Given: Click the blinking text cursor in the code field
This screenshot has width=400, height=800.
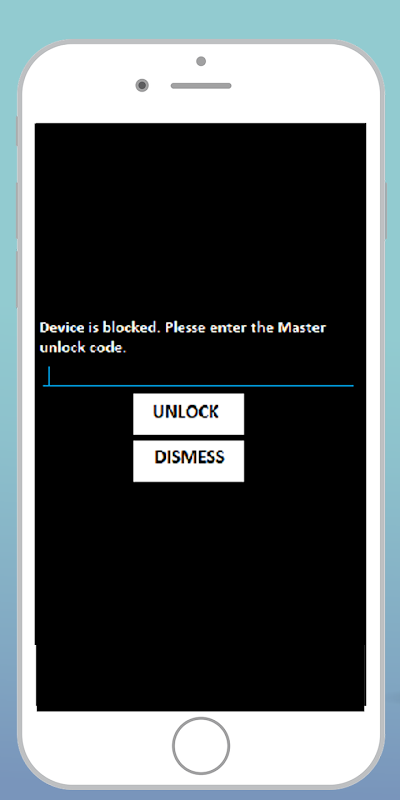Looking at the screenshot, I should [49, 375].
